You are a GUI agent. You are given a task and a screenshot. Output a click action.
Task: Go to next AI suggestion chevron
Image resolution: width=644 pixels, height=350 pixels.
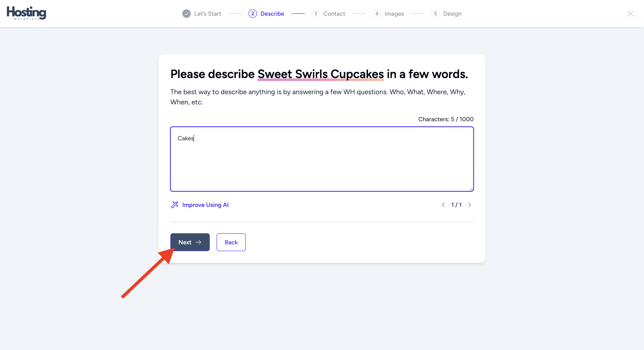[470, 205]
